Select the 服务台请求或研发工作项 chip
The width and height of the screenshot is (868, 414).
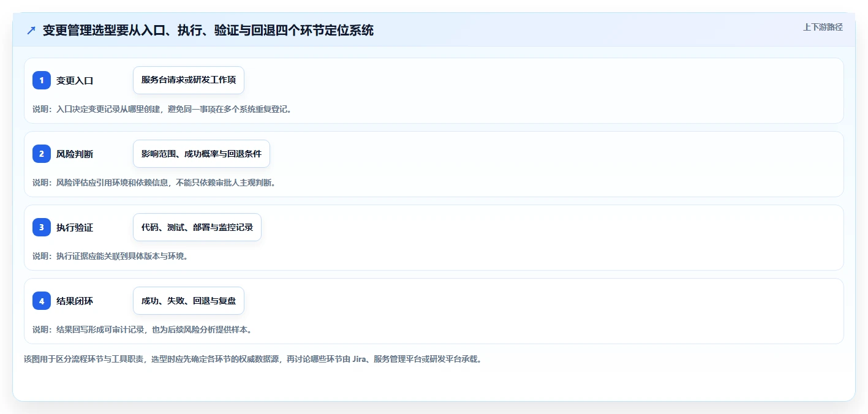click(189, 80)
